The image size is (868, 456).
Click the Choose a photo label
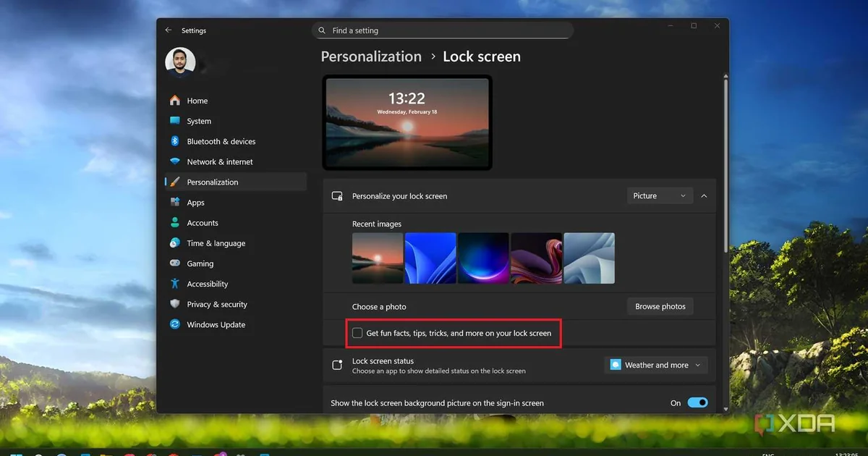point(379,307)
